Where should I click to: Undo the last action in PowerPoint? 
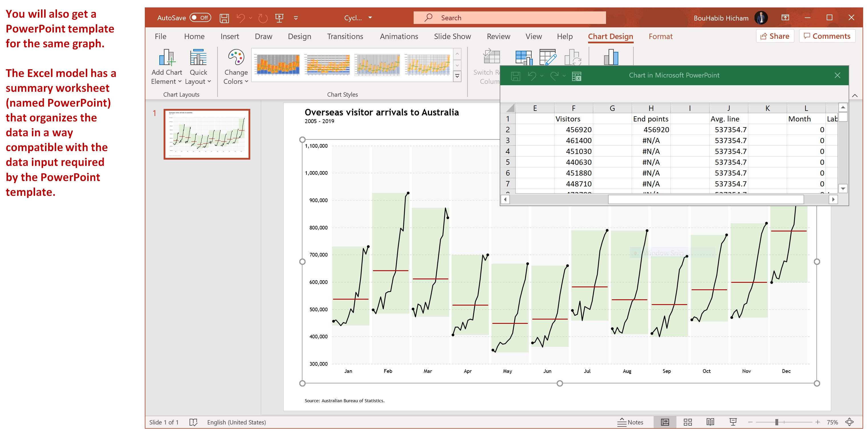[240, 18]
